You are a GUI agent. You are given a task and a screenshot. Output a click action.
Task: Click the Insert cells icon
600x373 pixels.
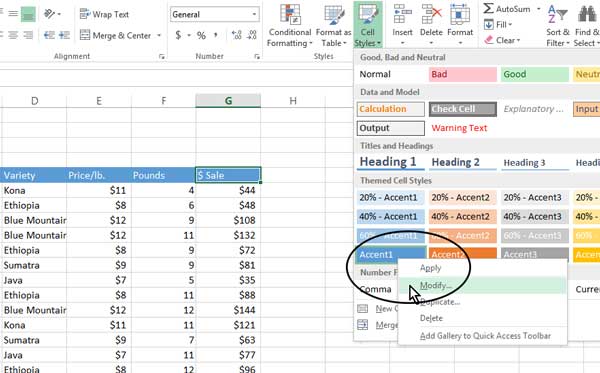click(402, 14)
